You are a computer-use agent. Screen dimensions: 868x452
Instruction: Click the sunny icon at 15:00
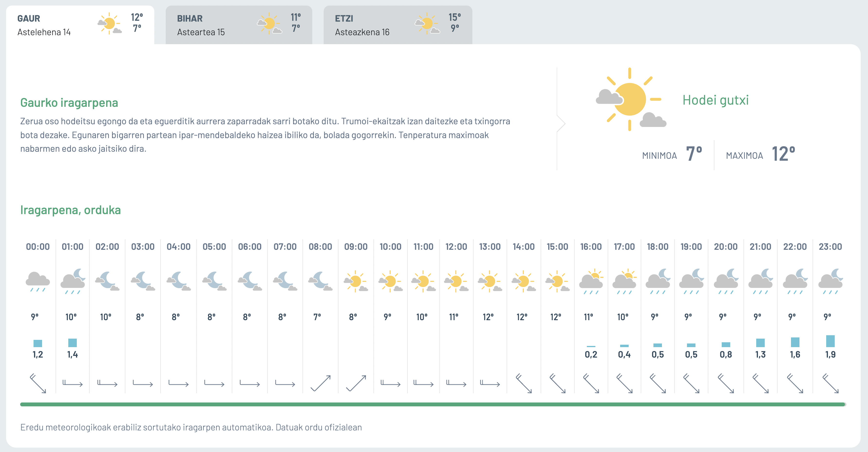click(x=557, y=281)
